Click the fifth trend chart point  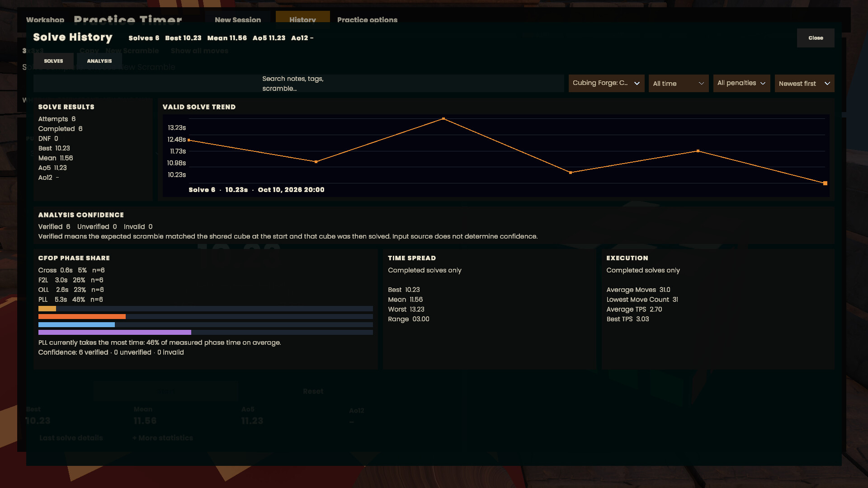tap(698, 151)
